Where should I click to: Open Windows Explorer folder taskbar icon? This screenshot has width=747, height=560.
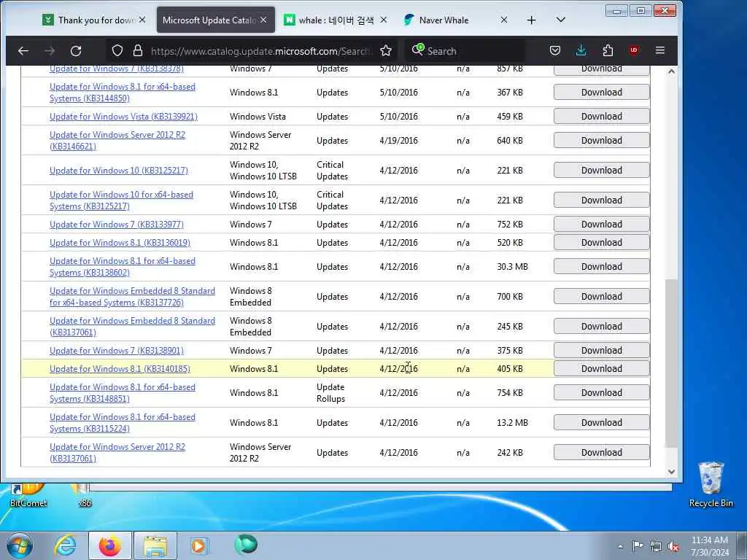point(155,545)
